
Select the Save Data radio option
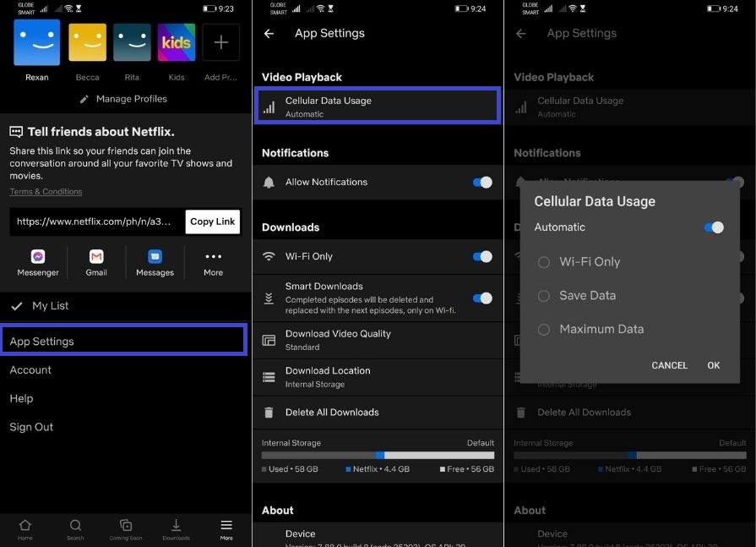(544, 296)
